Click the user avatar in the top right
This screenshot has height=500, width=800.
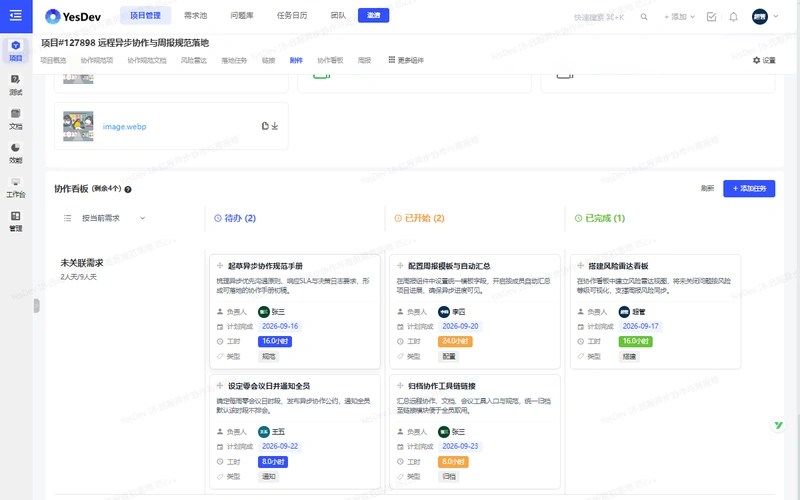[760, 16]
